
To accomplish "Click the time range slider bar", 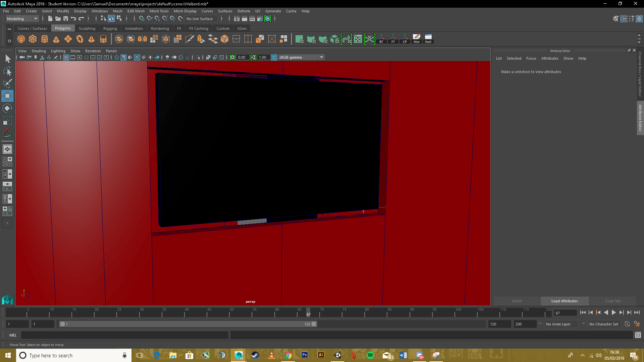I will [x=188, y=324].
